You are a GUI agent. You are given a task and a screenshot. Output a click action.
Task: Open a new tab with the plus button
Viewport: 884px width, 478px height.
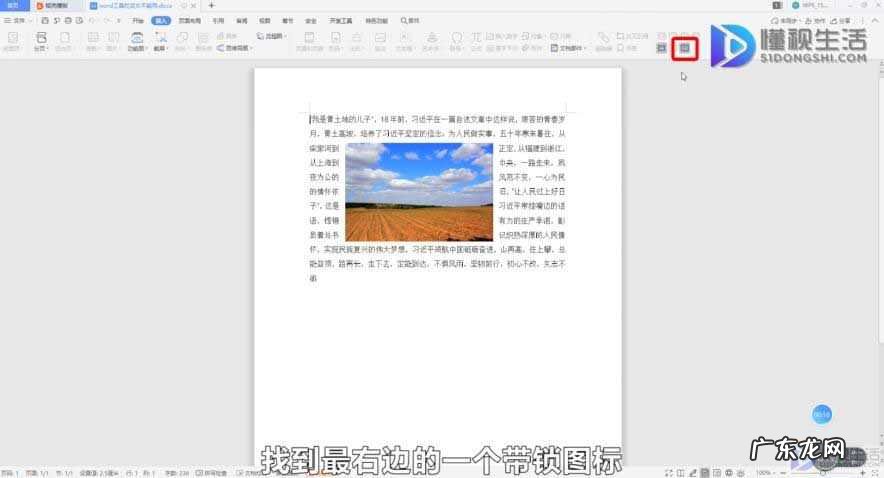pos(211,5)
